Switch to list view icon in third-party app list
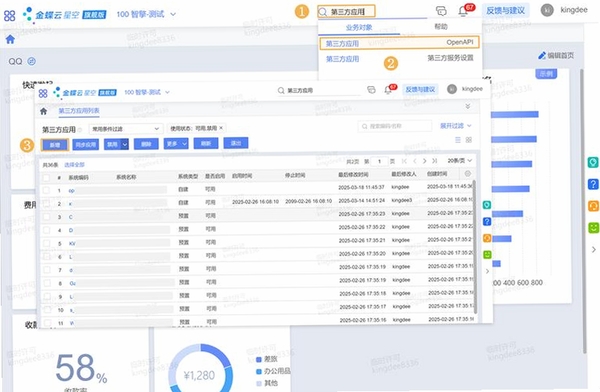 tap(458, 140)
